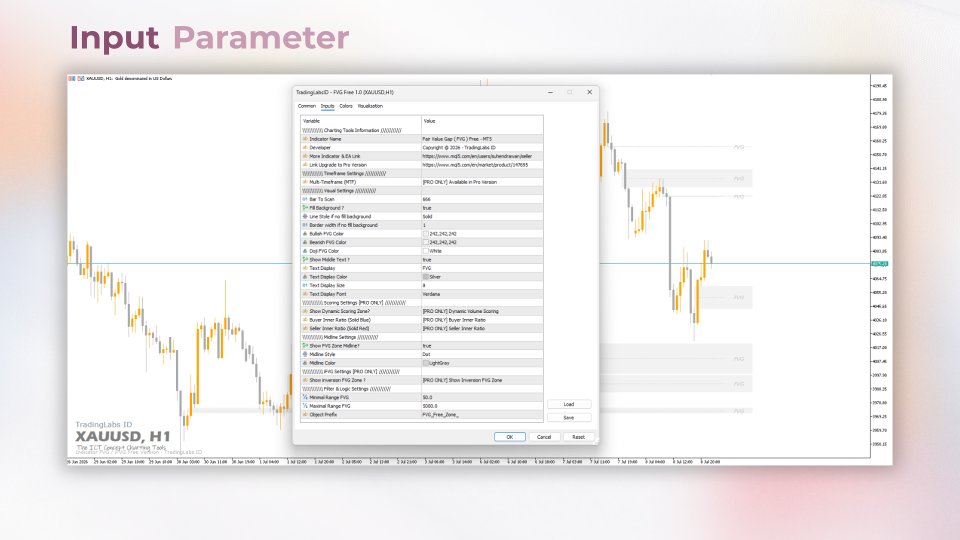Open the Midline Style 'Dot' value dropdown
The width and height of the screenshot is (960, 540).
(x=482, y=354)
